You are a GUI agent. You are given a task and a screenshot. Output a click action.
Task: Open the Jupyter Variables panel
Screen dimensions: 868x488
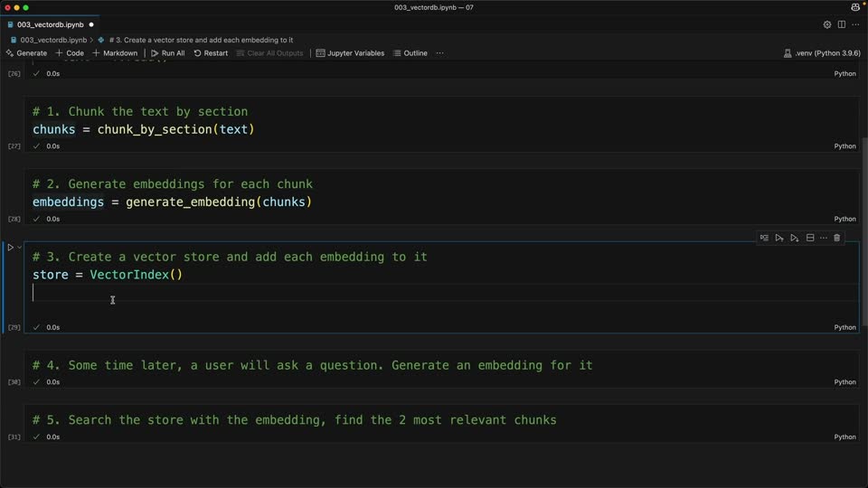(350, 53)
